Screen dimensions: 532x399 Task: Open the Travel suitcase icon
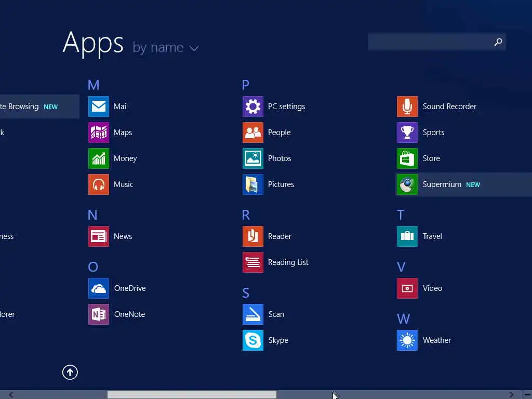click(407, 236)
